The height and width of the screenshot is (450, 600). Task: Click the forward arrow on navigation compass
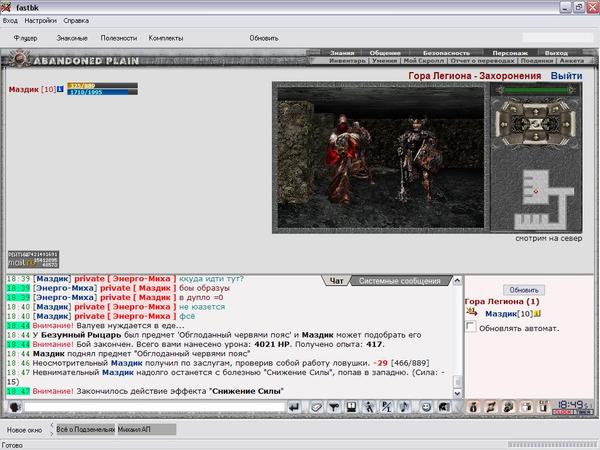[x=536, y=111]
